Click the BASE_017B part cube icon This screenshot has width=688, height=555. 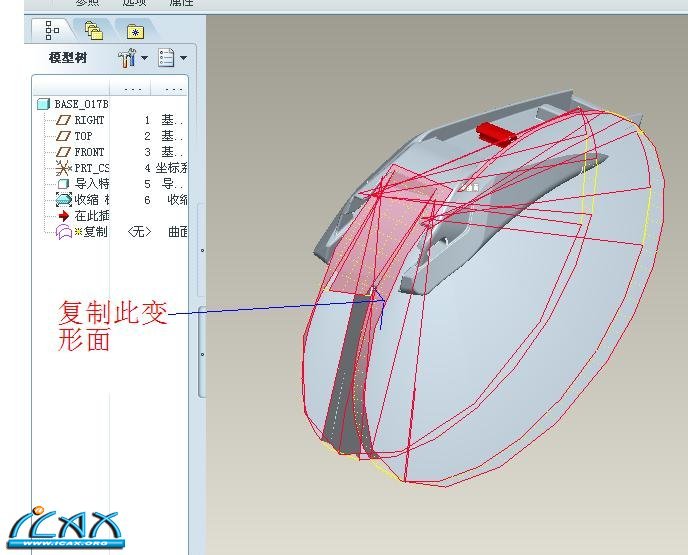click(43, 104)
